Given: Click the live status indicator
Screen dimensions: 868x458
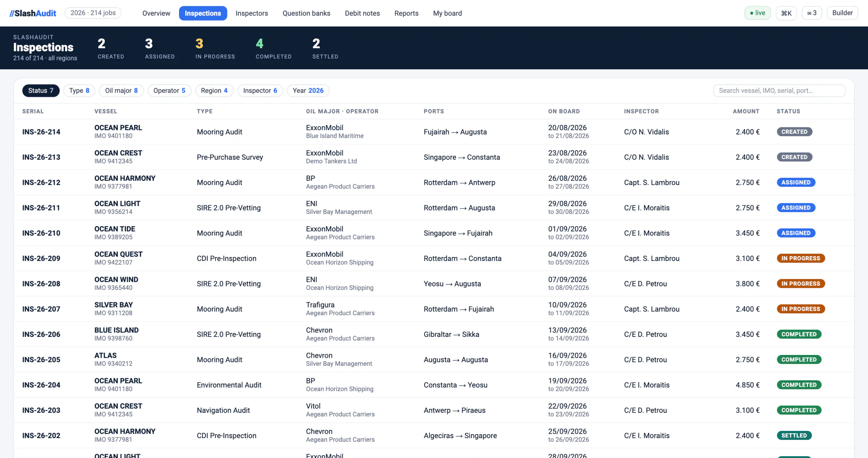Looking at the screenshot, I should coord(758,13).
